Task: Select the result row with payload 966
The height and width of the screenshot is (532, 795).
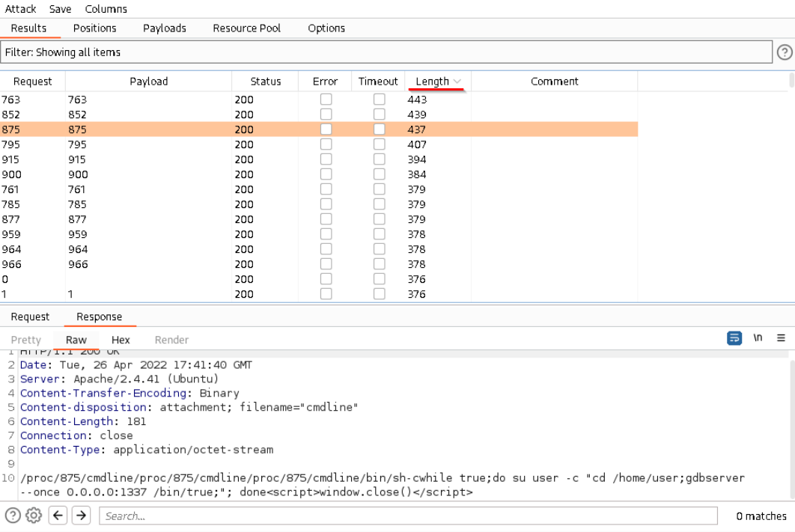Action: click(x=319, y=264)
